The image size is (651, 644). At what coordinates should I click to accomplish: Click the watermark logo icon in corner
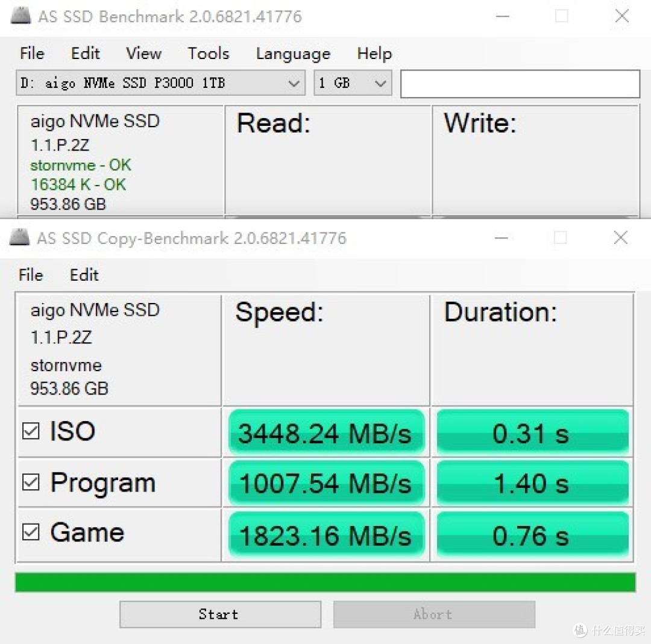click(x=580, y=630)
